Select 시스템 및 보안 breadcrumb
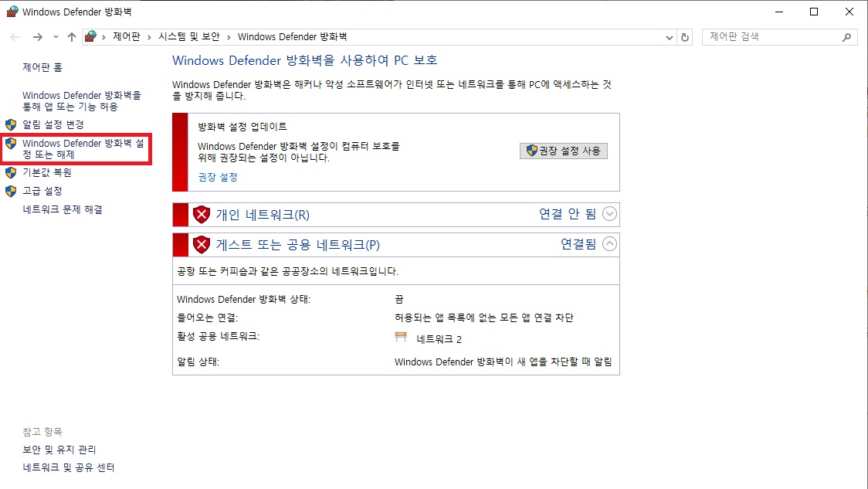Screen dimensions: 868x489 tap(188, 36)
